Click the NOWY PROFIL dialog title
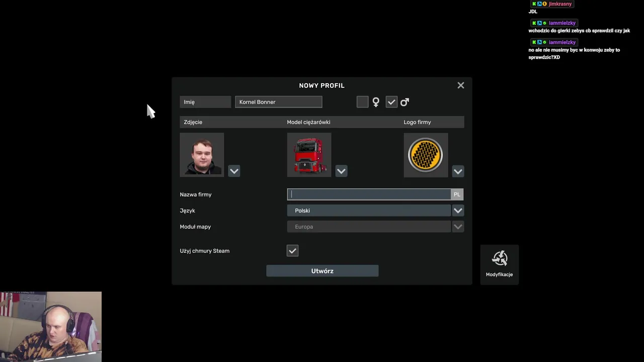Image resolution: width=644 pixels, height=362 pixels. tap(321, 85)
